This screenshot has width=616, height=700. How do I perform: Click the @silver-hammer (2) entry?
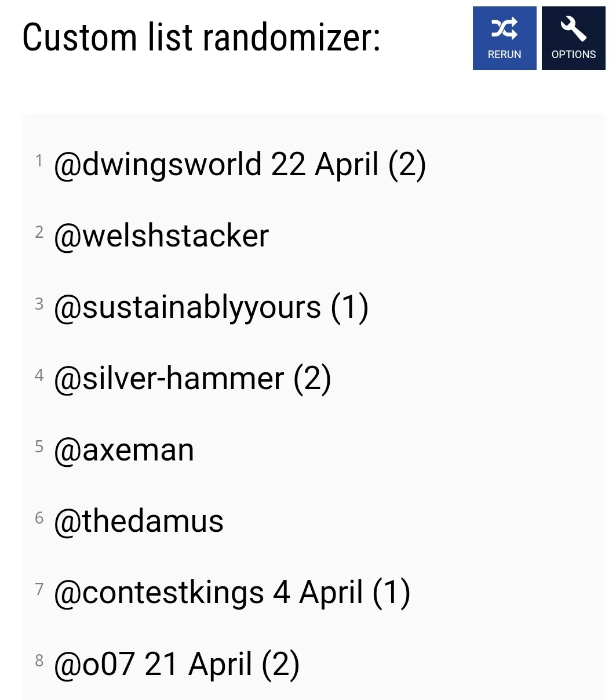[192, 379]
